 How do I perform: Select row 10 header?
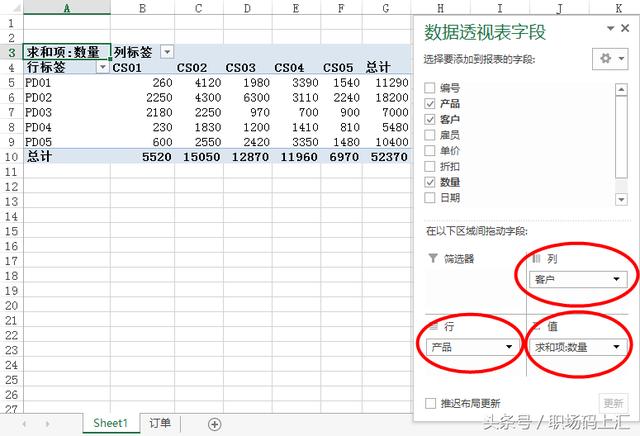(11, 157)
